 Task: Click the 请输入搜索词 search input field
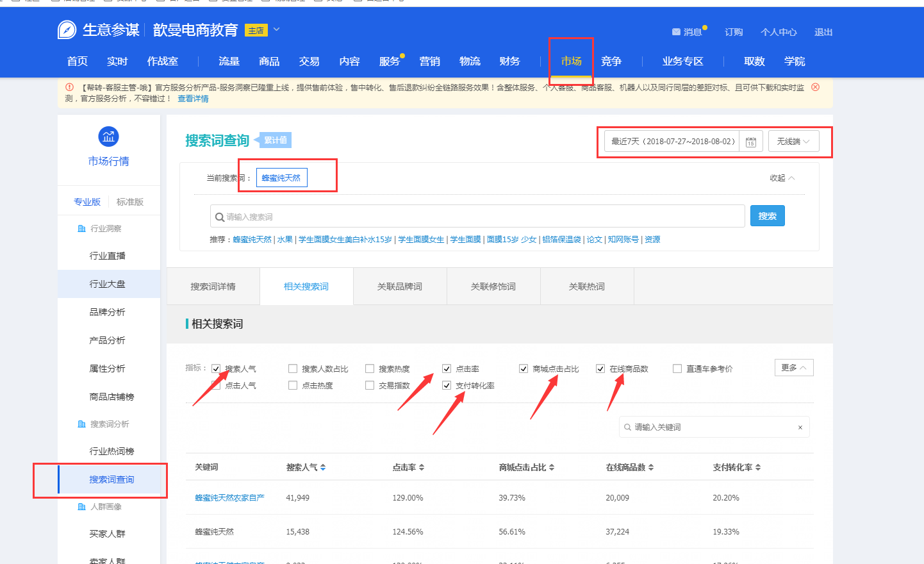[477, 217]
